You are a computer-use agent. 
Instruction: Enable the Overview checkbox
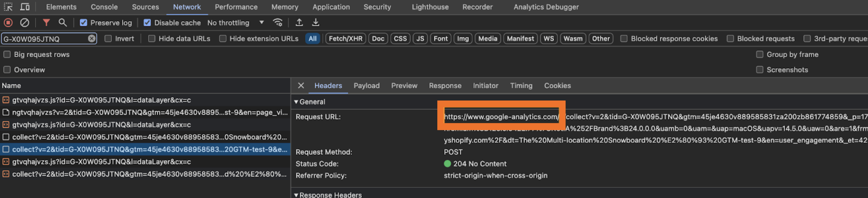pyautogui.click(x=7, y=70)
